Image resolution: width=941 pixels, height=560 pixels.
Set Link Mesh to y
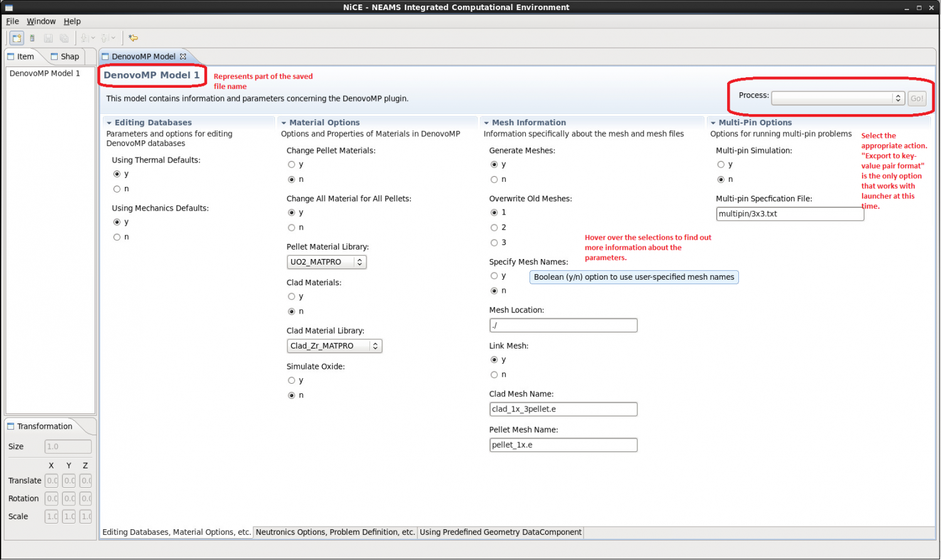[x=494, y=361]
